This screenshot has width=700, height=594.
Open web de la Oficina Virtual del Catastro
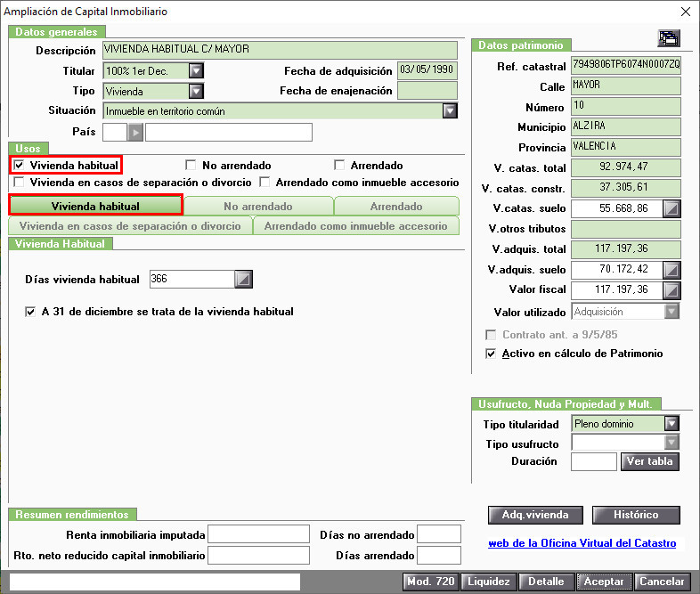pos(582,543)
